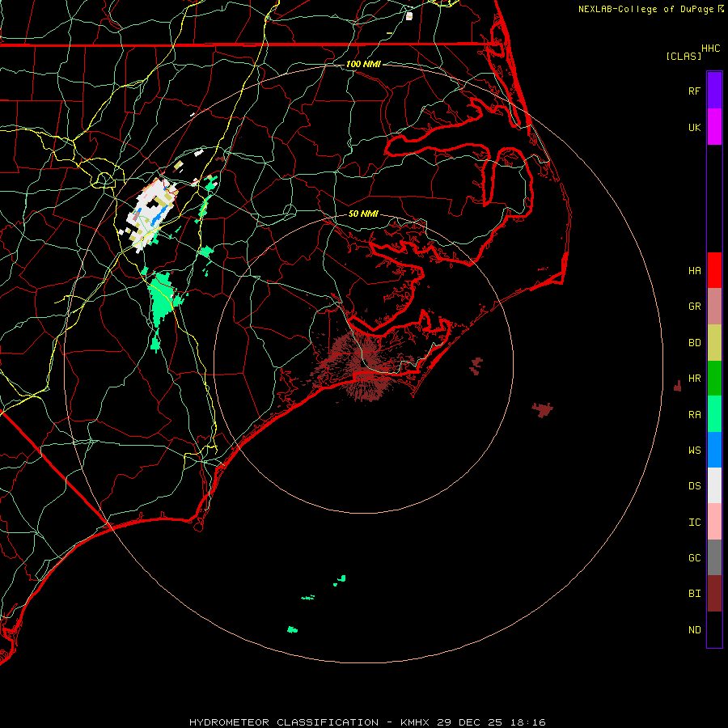Click the RF legend label
The width and height of the screenshot is (728, 728).
click(695, 91)
